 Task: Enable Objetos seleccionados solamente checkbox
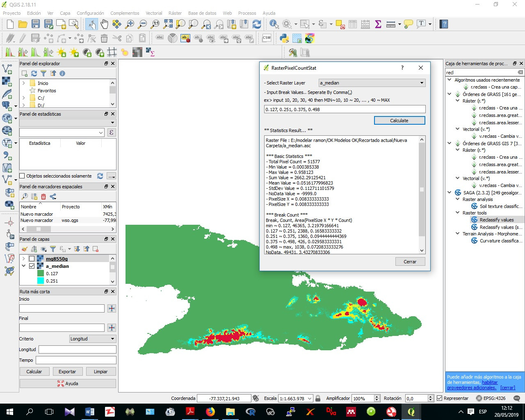[x=23, y=176]
